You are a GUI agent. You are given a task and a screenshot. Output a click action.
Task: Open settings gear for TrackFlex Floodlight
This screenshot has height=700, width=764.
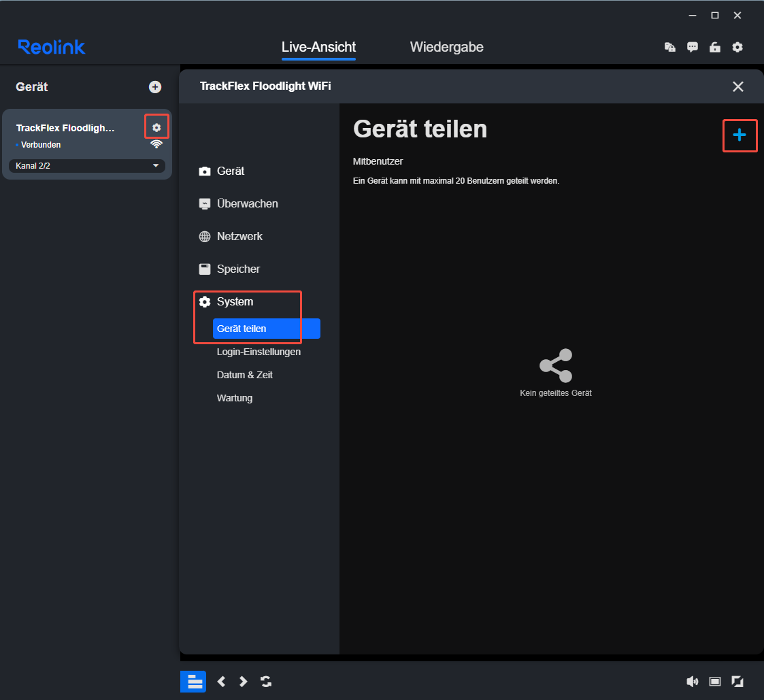tap(156, 127)
